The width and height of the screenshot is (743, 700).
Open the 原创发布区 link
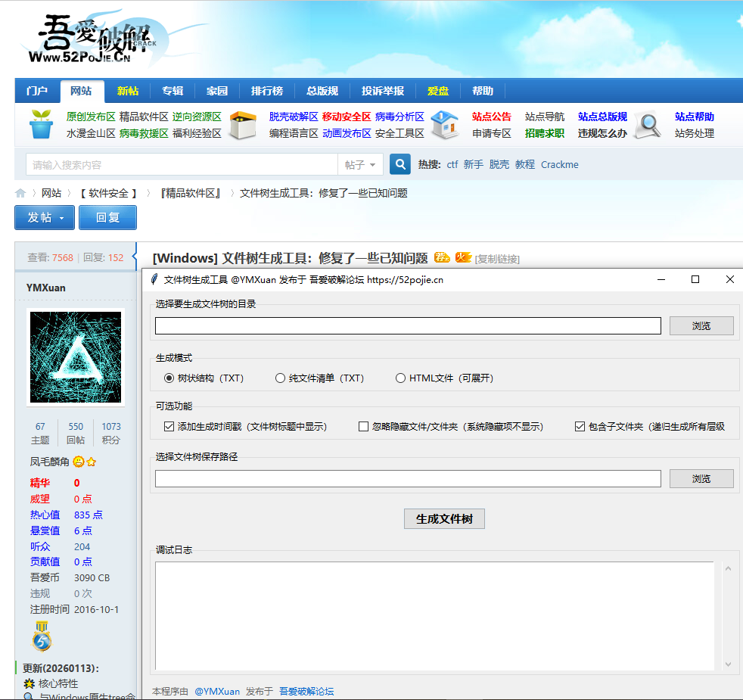91,117
